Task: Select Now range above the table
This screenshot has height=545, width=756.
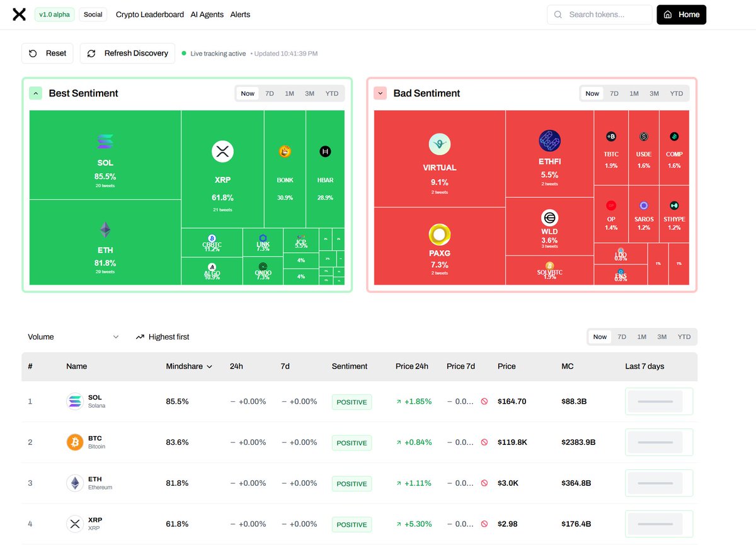Action: (x=600, y=337)
